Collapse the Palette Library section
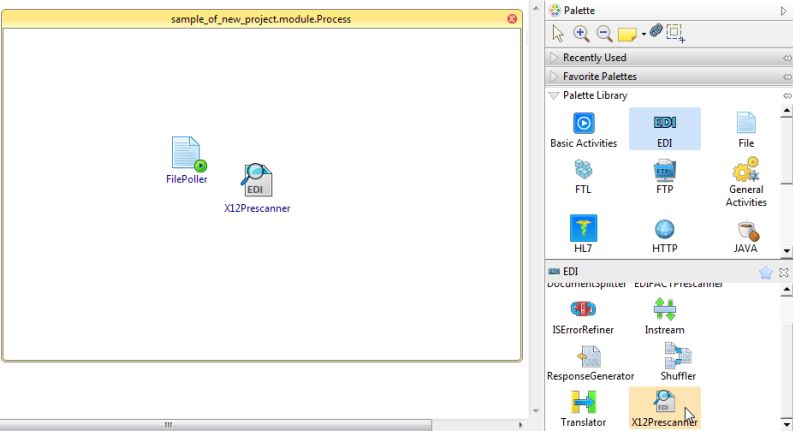 pyautogui.click(x=554, y=96)
